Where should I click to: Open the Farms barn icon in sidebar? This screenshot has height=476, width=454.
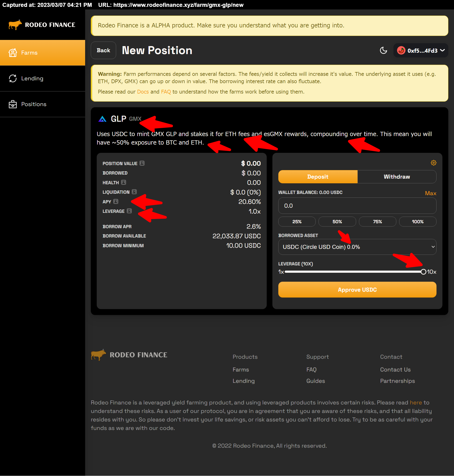point(13,53)
